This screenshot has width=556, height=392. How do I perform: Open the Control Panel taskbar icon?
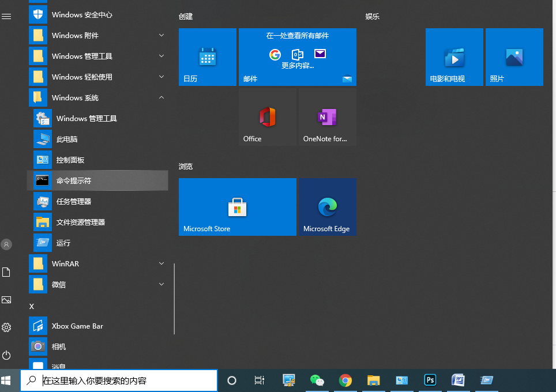click(402, 380)
